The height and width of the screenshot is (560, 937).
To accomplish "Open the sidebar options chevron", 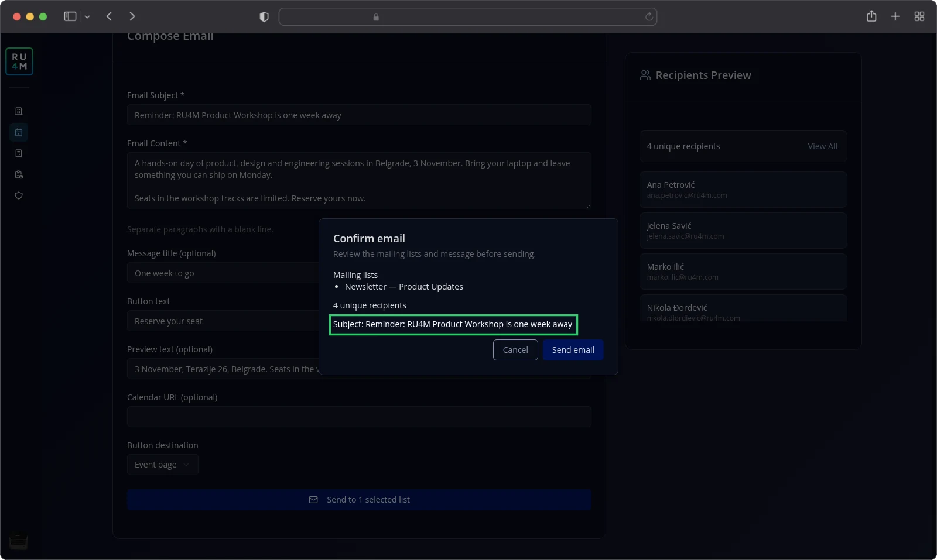I will (x=87, y=17).
